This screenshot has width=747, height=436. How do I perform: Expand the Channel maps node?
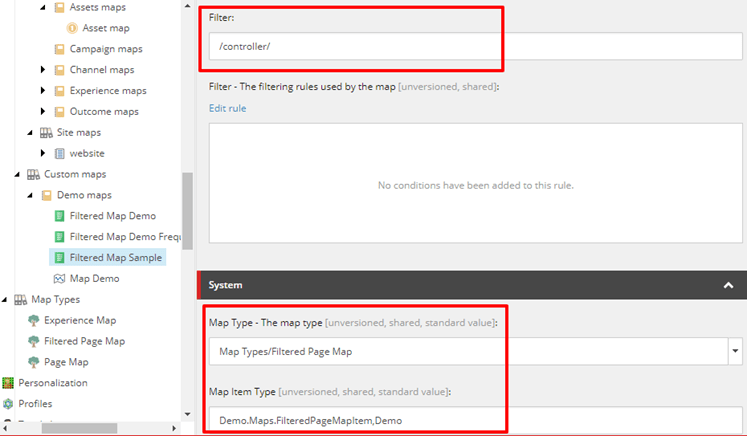click(x=43, y=70)
